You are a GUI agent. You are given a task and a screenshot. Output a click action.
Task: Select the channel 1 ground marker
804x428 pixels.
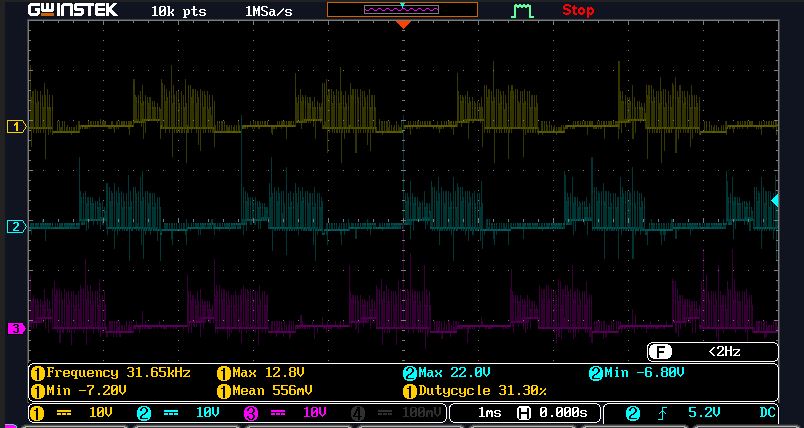(16, 127)
